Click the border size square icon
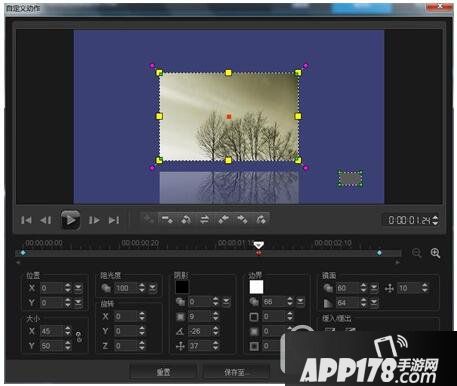The image size is (457, 386). coord(254,317)
